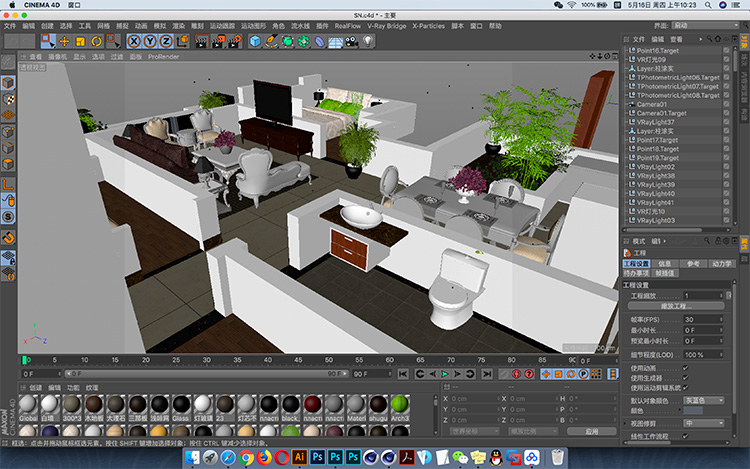Open the 界面 layout dropdown
The image size is (750, 469).
click(705, 25)
